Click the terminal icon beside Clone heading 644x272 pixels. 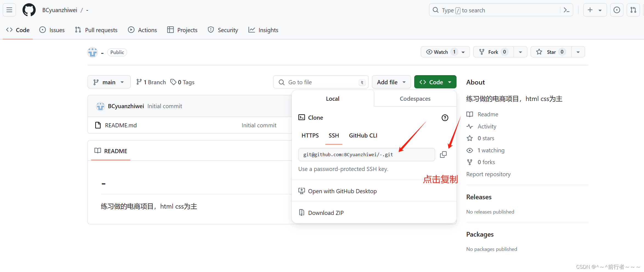click(x=302, y=117)
